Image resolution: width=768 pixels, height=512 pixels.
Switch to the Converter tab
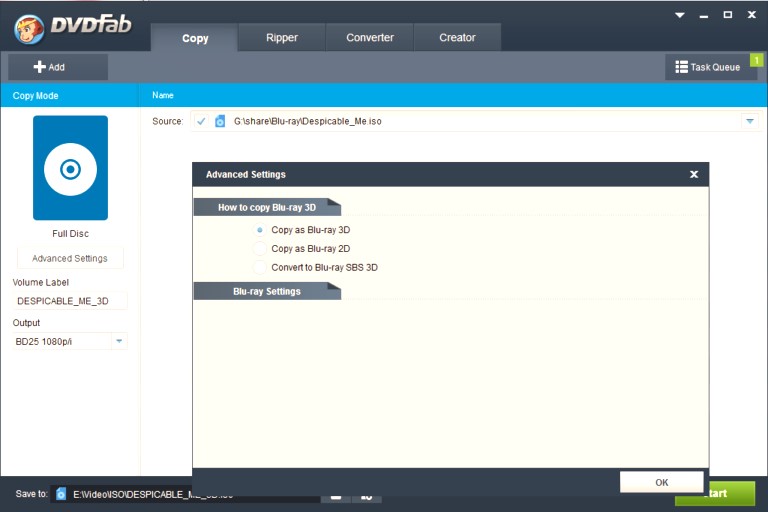tap(370, 37)
